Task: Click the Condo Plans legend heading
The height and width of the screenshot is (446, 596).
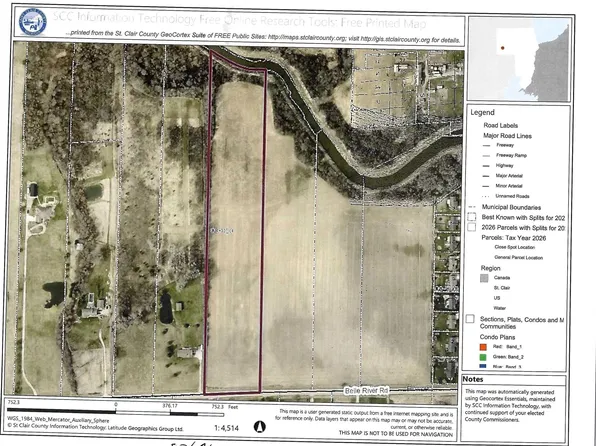Action: tap(497, 337)
